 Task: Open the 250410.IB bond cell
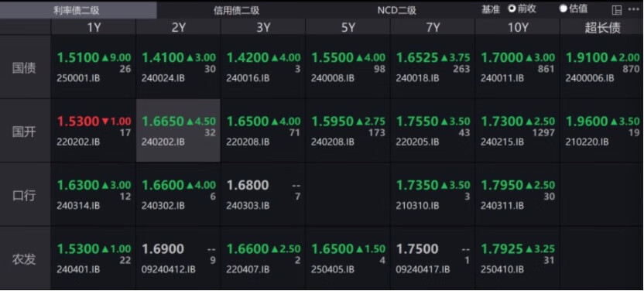(518, 258)
